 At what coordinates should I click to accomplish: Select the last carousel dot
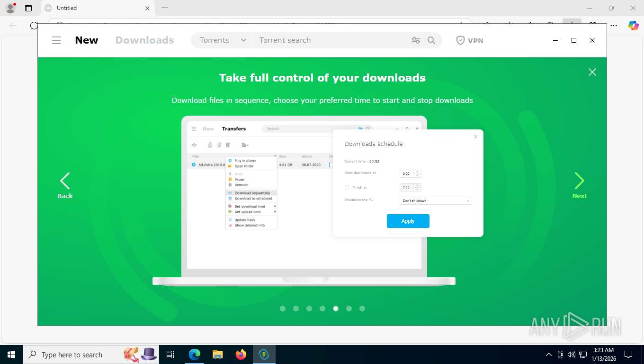click(x=362, y=309)
